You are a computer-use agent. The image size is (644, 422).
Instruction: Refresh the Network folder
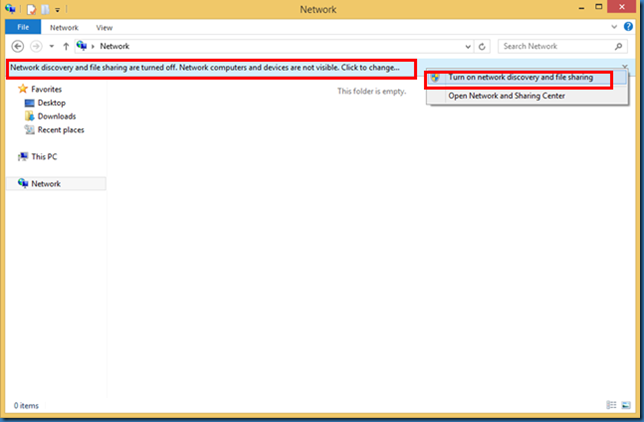click(482, 46)
